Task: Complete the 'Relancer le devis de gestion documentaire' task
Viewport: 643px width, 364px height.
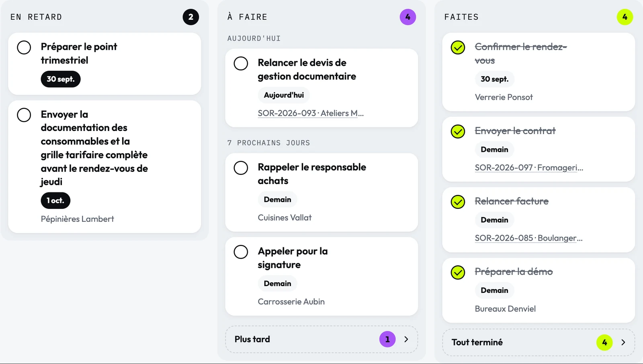Action: click(x=241, y=63)
